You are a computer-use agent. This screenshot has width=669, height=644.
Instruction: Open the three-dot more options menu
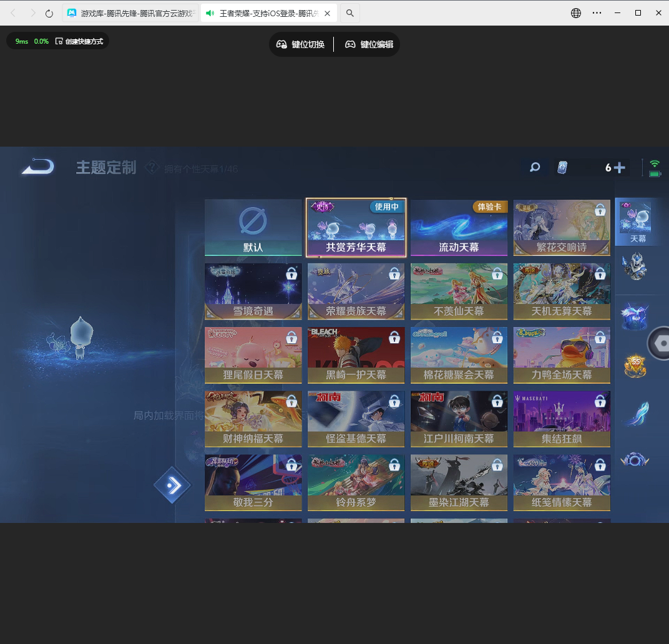[x=597, y=13]
